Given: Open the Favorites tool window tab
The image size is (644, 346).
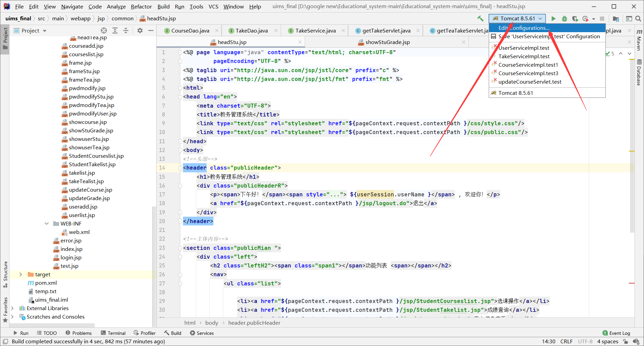Looking at the screenshot, I should click(5, 310).
